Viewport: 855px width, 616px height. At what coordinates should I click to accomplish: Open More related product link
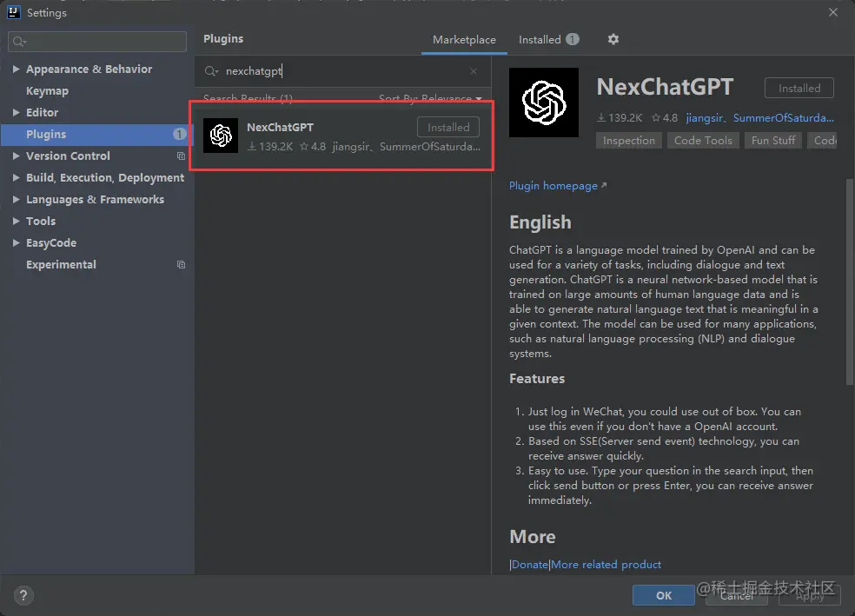(606, 564)
